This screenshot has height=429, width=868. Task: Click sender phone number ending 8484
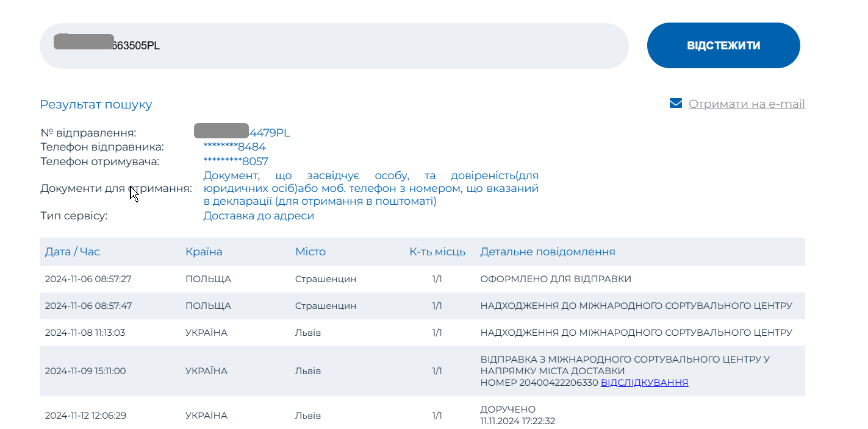(x=234, y=147)
